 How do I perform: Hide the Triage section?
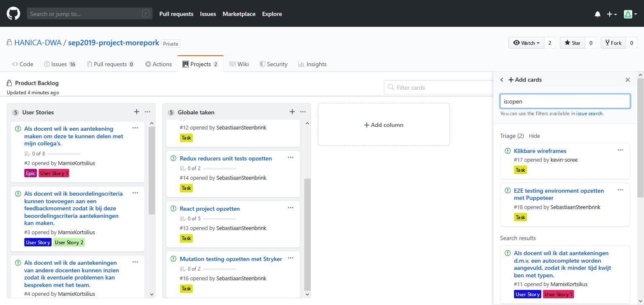pyautogui.click(x=535, y=136)
